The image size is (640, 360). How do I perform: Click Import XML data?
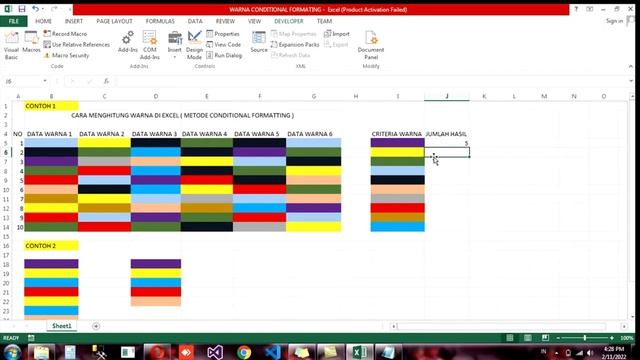point(337,34)
